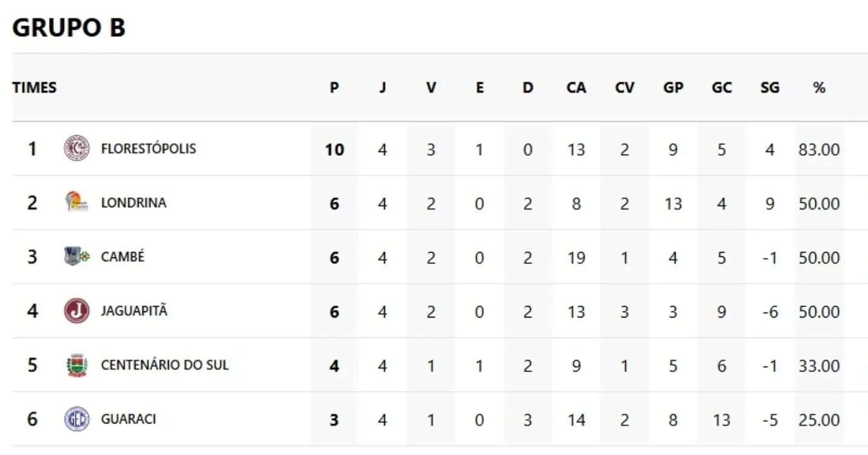Click the TIMES column header
Image resolution: width=868 pixels, height=455 pixels.
point(35,88)
